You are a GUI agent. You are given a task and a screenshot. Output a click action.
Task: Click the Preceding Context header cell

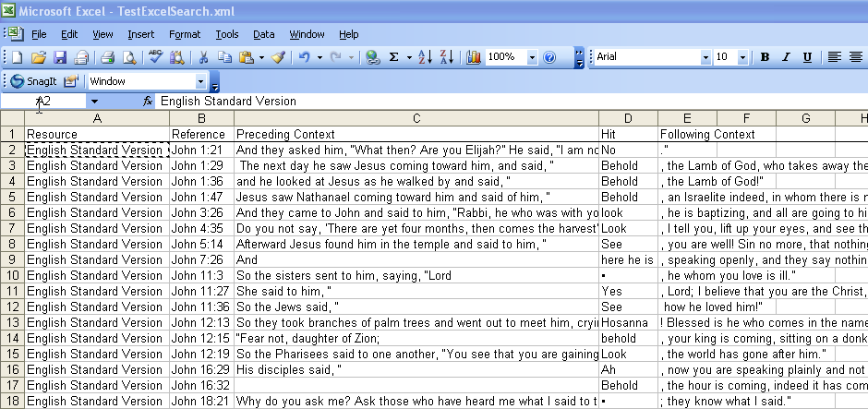pyautogui.click(x=416, y=135)
